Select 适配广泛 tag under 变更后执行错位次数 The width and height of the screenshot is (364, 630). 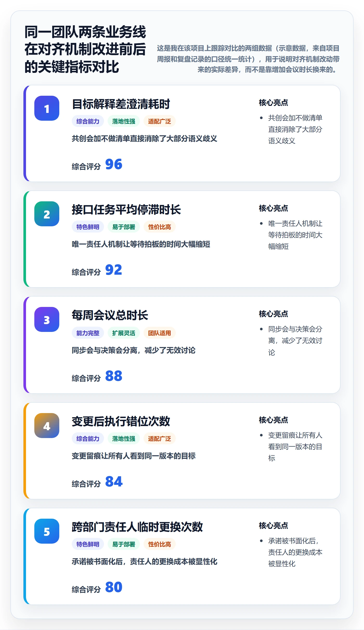[160, 439]
